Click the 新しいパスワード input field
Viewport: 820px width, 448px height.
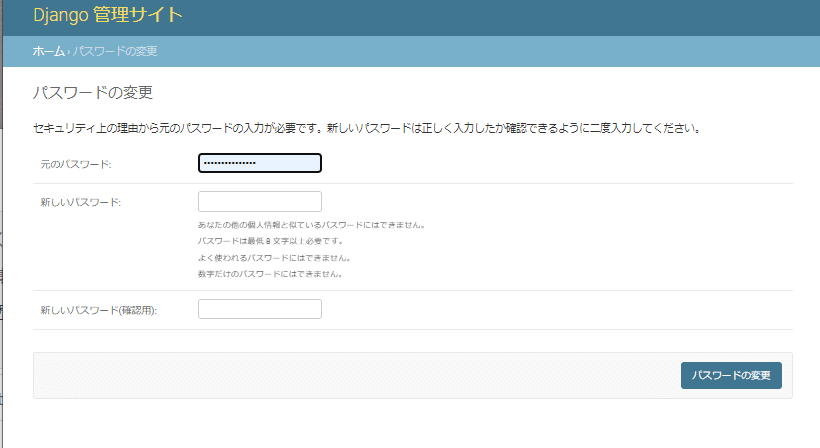(260, 201)
